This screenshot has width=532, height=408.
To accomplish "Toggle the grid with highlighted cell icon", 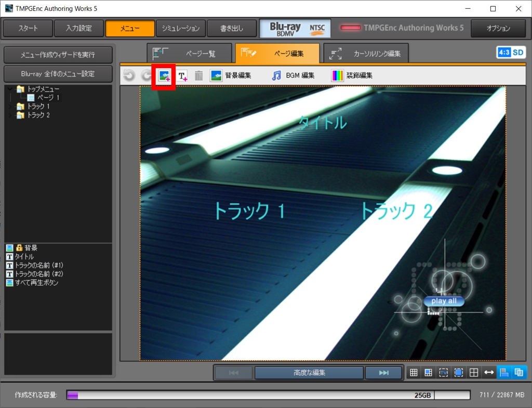I will (x=429, y=373).
